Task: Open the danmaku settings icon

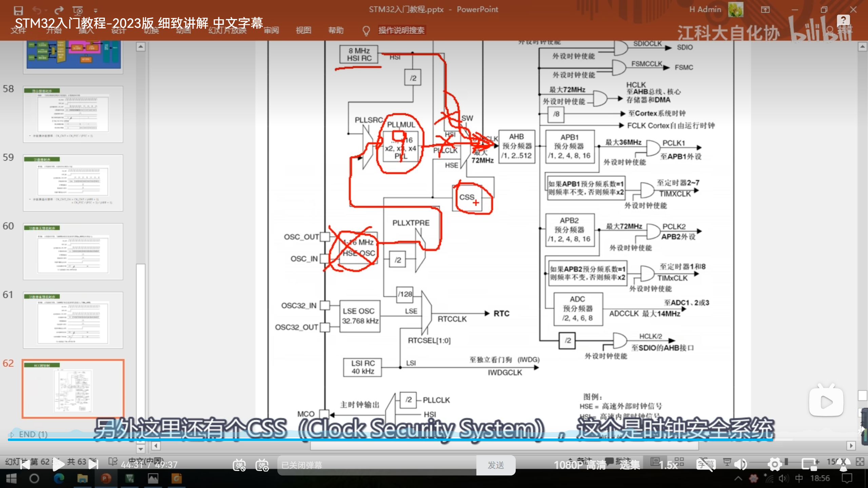Action: (262, 465)
